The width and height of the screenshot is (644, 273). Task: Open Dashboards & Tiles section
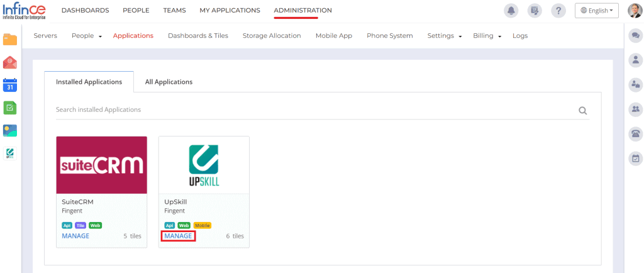198,36
